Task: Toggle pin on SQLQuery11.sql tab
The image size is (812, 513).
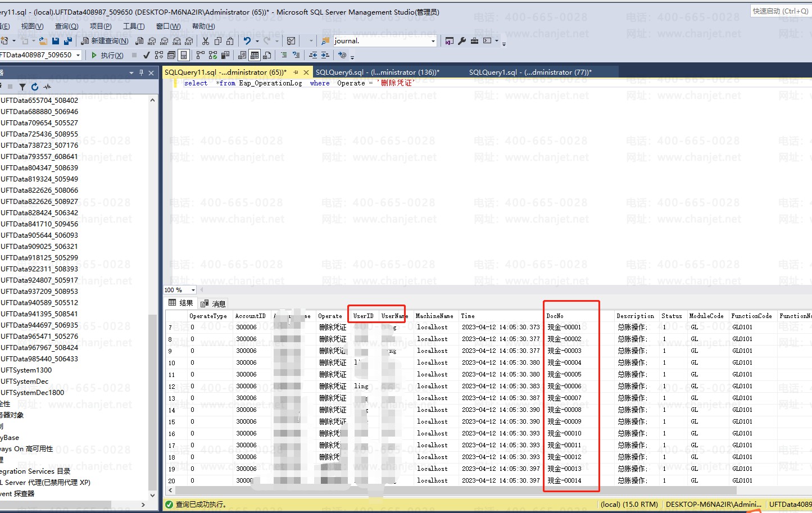Action: coord(296,72)
